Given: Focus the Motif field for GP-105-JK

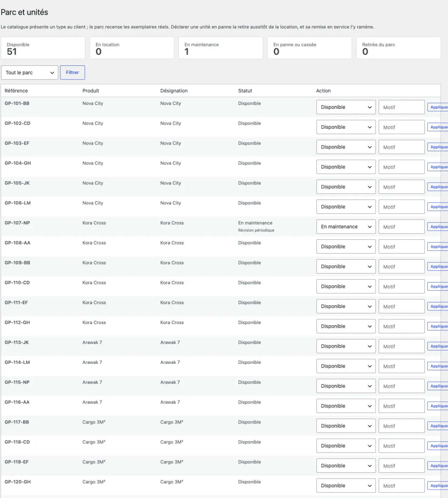Looking at the screenshot, I should pos(402,187).
